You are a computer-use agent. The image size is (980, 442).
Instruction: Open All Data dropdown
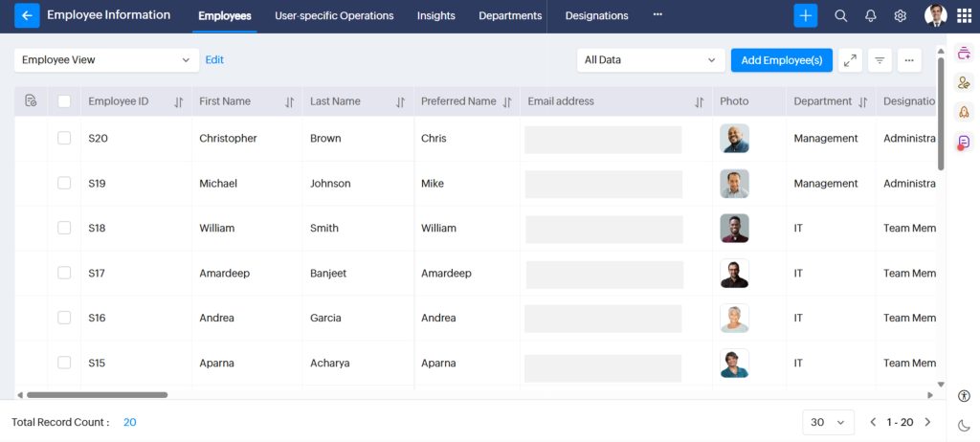click(651, 60)
